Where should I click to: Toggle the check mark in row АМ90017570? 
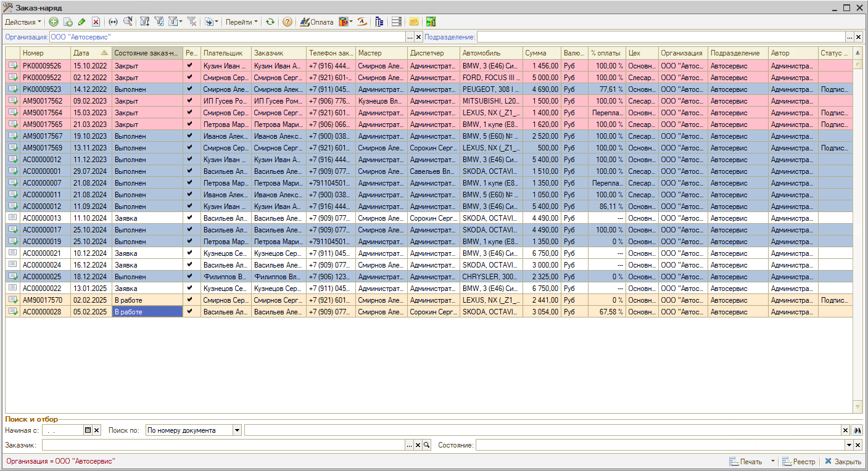(x=190, y=300)
